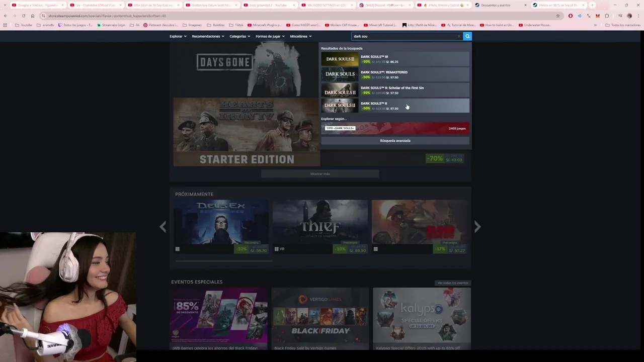Bookmark this page with the star
Viewport: 644px width, 362px height.
(558, 16)
